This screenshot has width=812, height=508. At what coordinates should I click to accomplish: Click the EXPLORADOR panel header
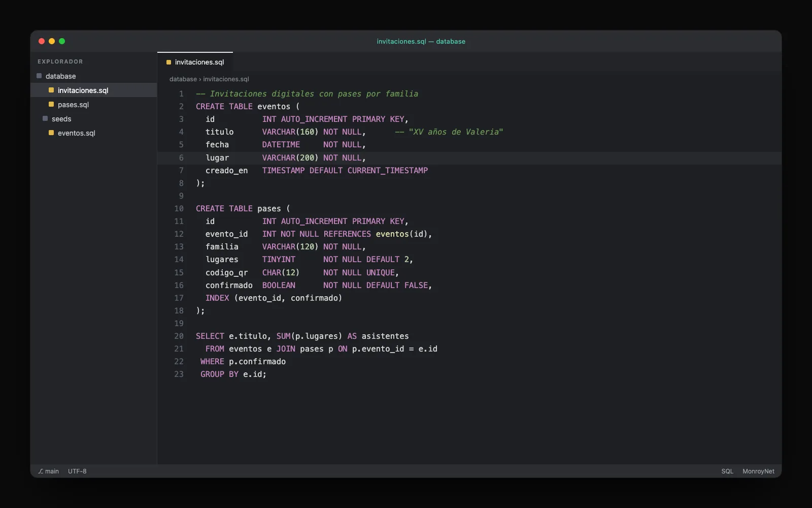point(60,61)
